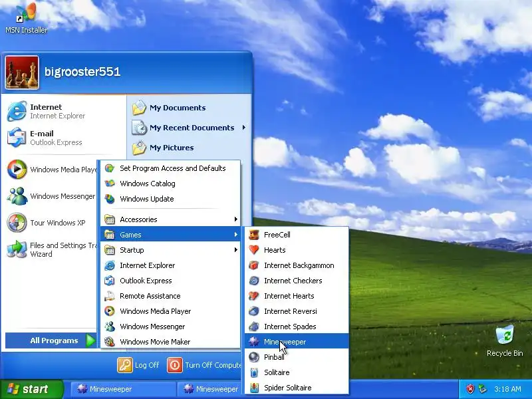
Task: Click the Internet Explorer icon in pinned list
Action: pyautogui.click(x=17, y=111)
